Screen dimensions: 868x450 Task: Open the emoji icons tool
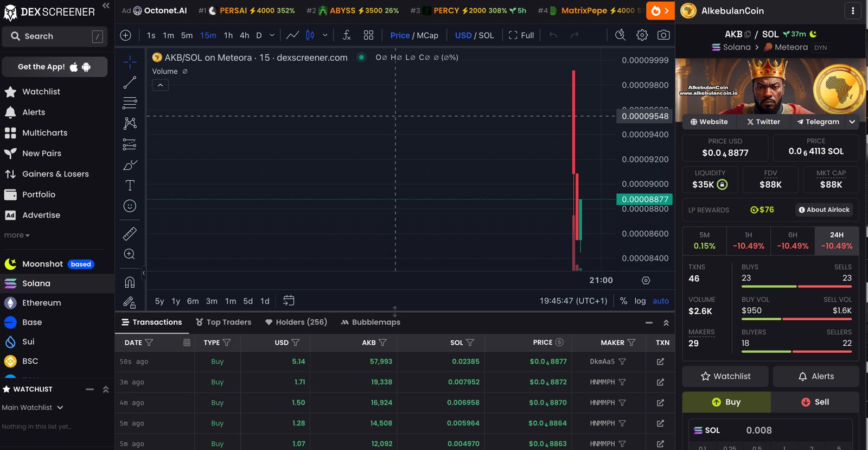tap(130, 206)
